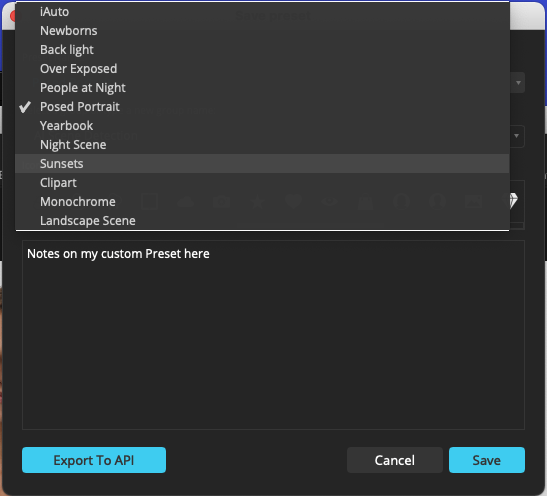This screenshot has width=547, height=496.
Task: Save the custom preset
Action: tap(487, 460)
